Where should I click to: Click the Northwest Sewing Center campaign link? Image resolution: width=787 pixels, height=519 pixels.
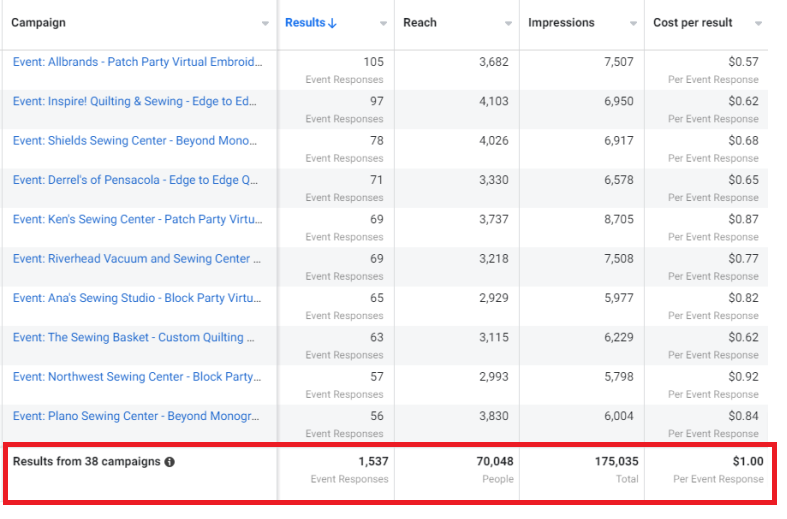[x=137, y=377]
